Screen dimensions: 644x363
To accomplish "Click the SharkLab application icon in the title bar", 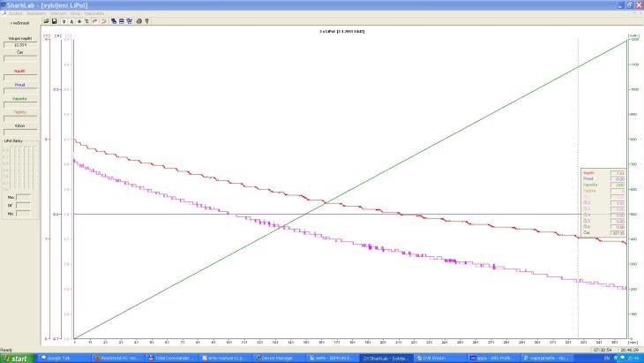I will 4,5.
